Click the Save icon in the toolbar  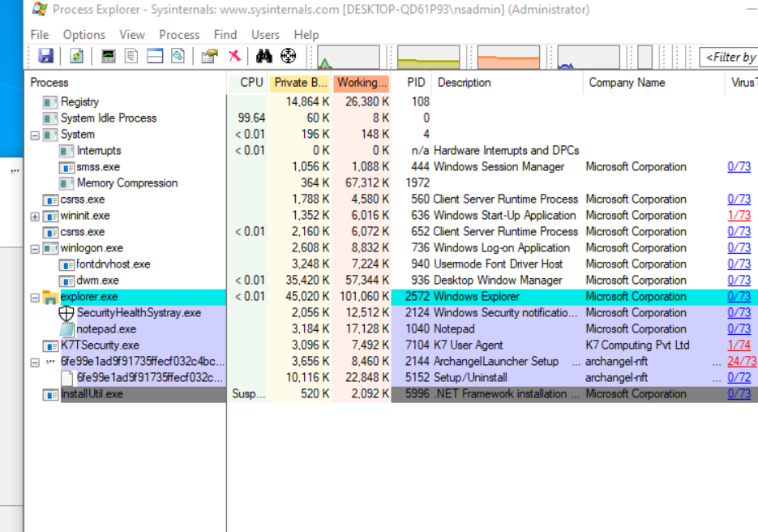point(46,56)
